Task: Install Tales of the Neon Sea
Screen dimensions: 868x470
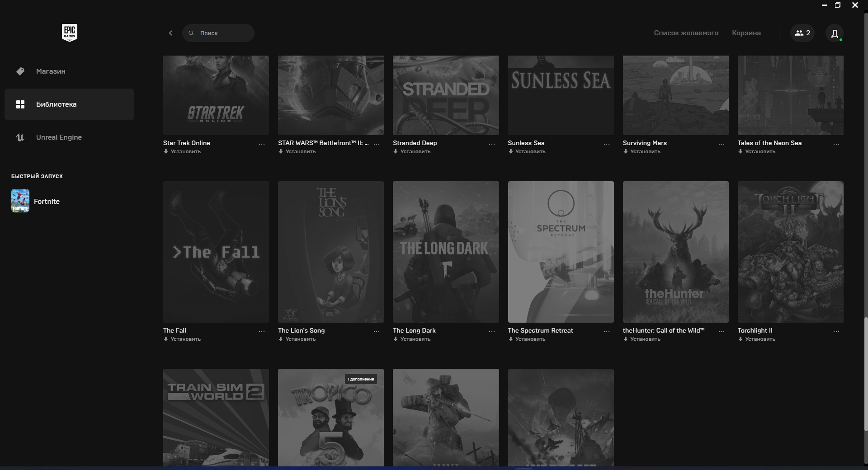Action: pyautogui.click(x=757, y=151)
